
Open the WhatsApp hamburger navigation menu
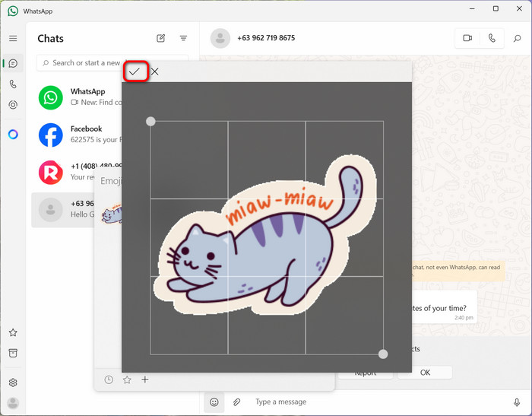click(13, 38)
